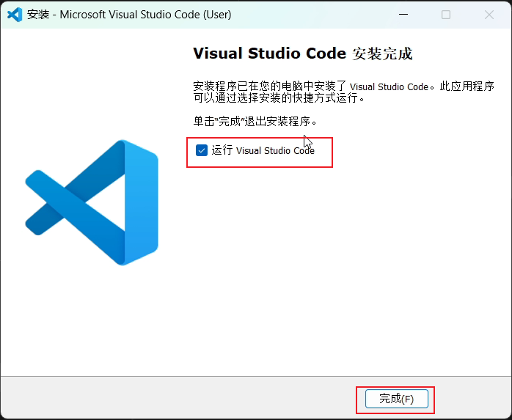Click the large Visual Studio Code logo
Image resolution: width=512 pixels, height=420 pixels.
point(92,202)
